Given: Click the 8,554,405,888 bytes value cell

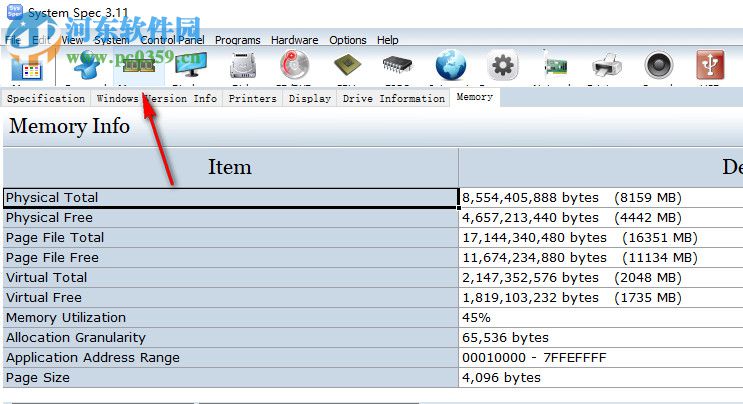Looking at the screenshot, I should click(x=601, y=198).
